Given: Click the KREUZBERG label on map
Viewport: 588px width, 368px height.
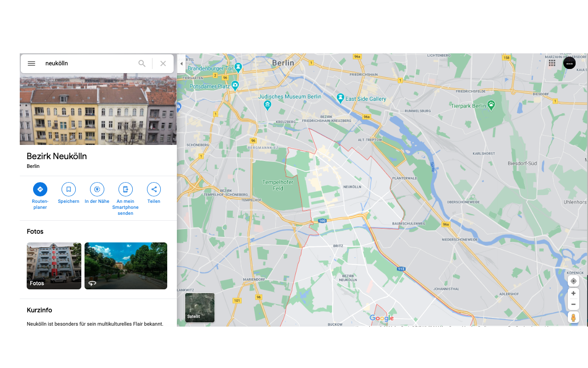Looking at the screenshot, I should (287, 121).
